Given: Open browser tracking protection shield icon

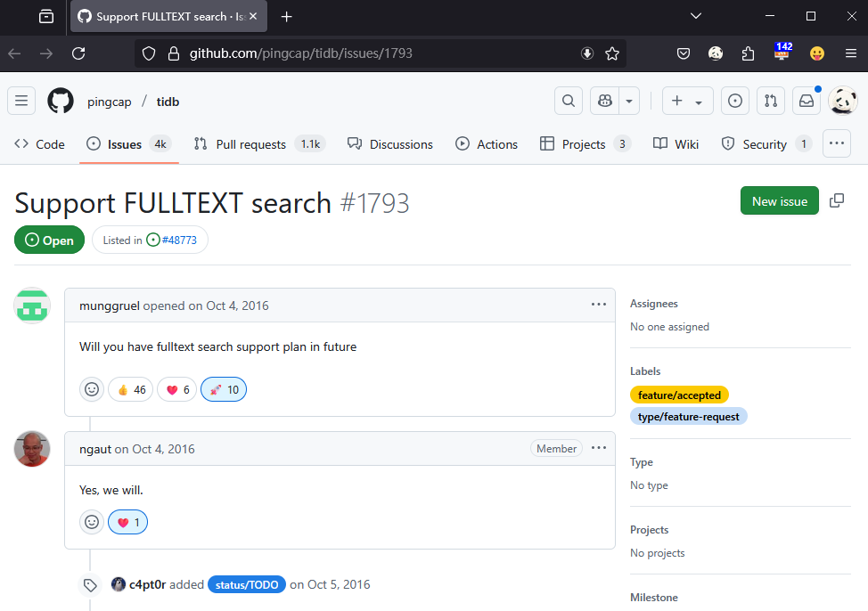Looking at the screenshot, I should click(x=149, y=53).
